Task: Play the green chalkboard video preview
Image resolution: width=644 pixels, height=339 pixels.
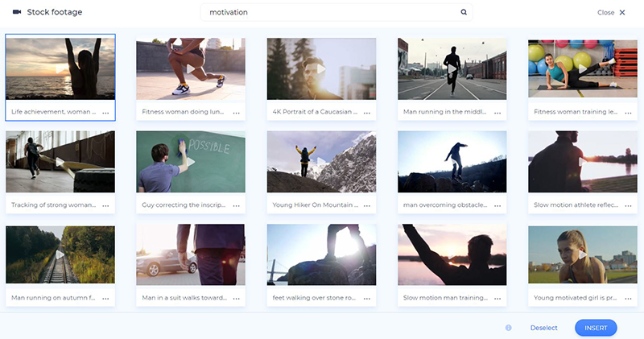Action: 191,162
